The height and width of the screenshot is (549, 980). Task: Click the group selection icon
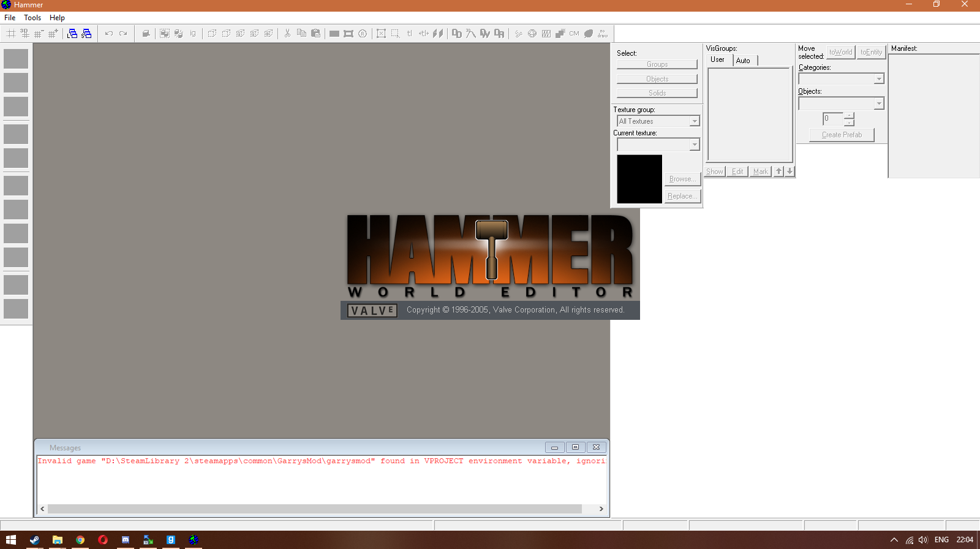(165, 34)
